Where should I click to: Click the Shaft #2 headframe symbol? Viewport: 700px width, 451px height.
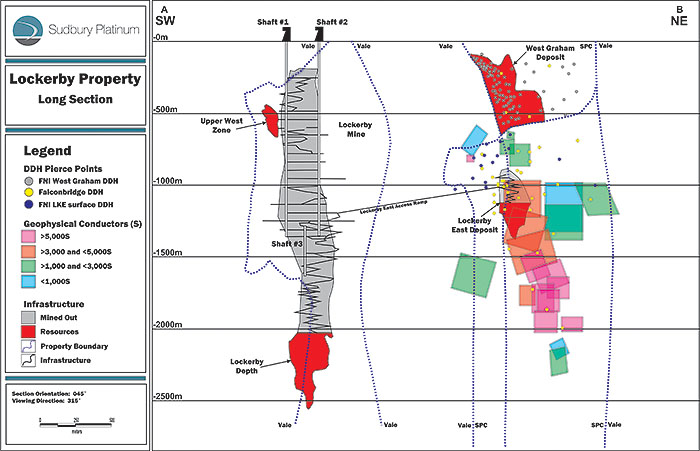click(319, 34)
